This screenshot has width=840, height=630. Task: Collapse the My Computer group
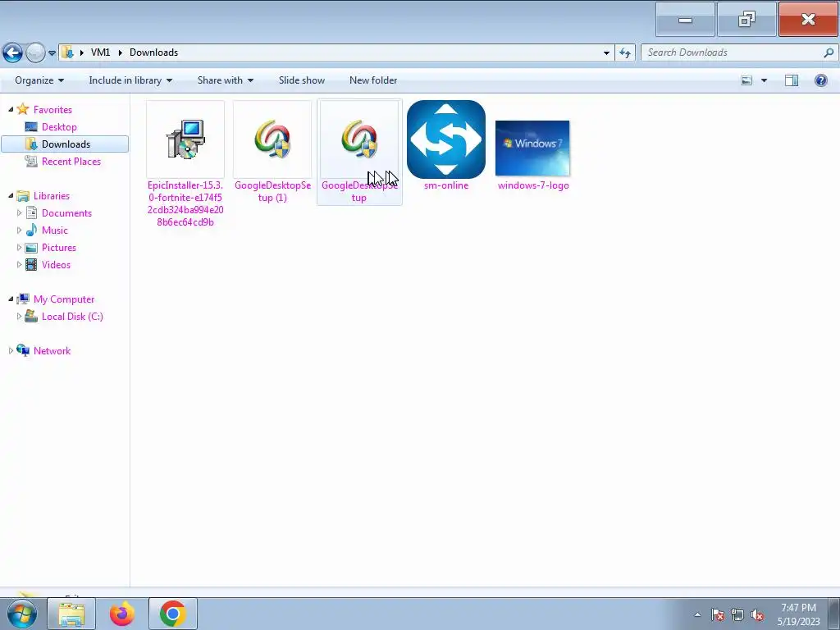pyautogui.click(x=11, y=299)
